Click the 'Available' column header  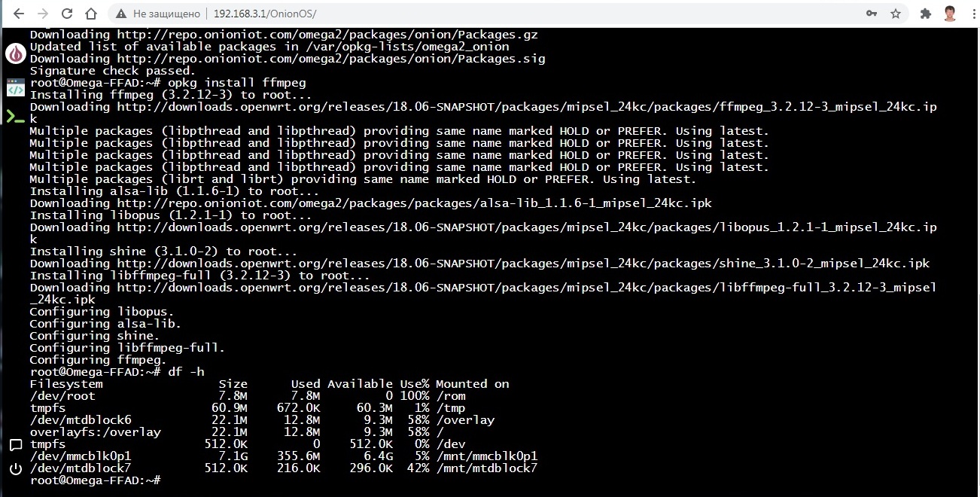tap(360, 384)
